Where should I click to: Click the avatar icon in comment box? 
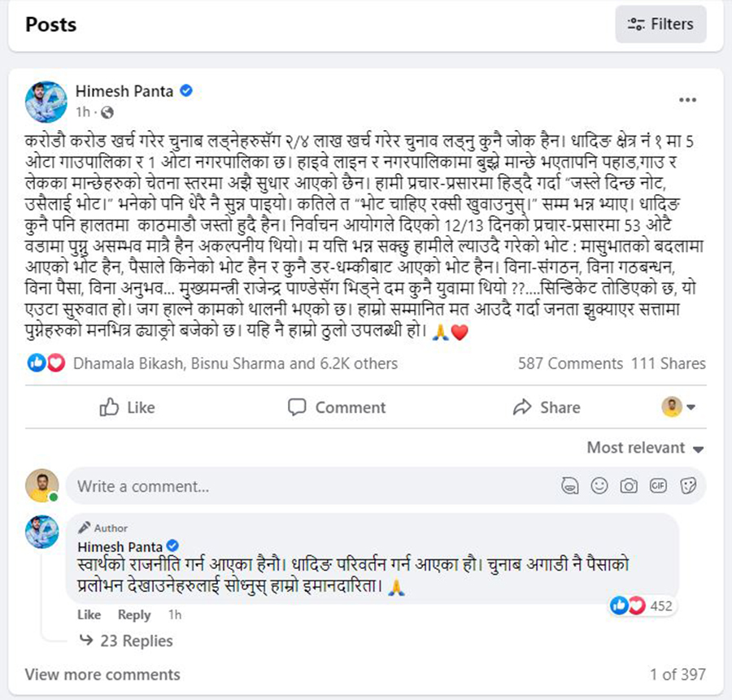click(x=569, y=486)
